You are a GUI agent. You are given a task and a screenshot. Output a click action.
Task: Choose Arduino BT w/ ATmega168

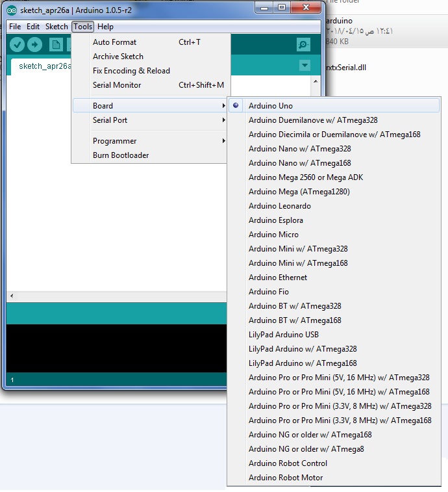click(x=334, y=320)
